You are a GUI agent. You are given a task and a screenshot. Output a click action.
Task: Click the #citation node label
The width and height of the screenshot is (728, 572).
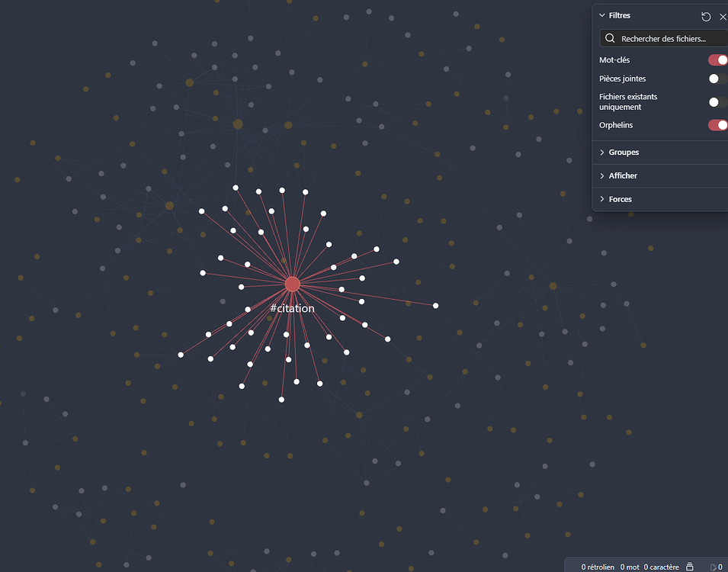[292, 309]
